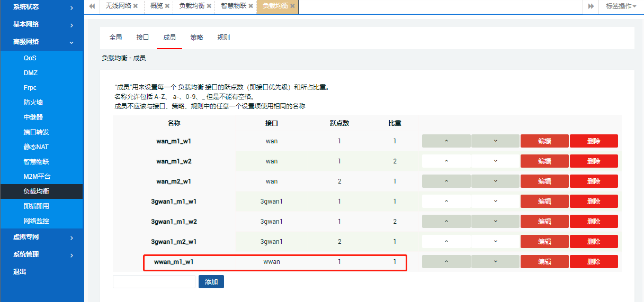The image size is (644, 302).
Task: Click the 添加 button
Action: click(211, 282)
